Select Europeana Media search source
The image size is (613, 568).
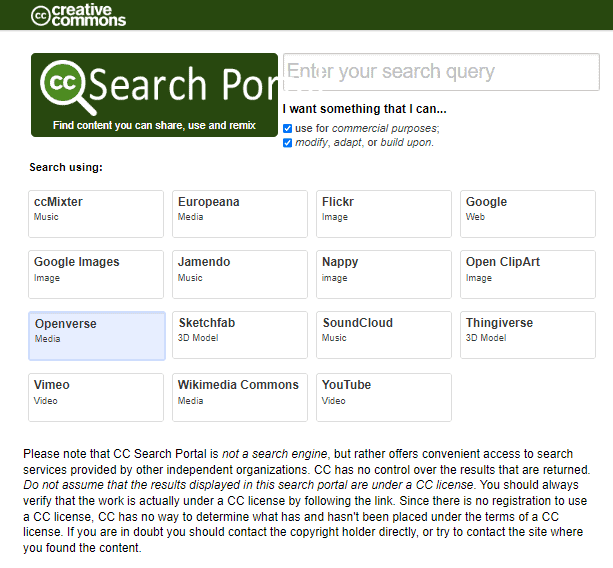(240, 214)
